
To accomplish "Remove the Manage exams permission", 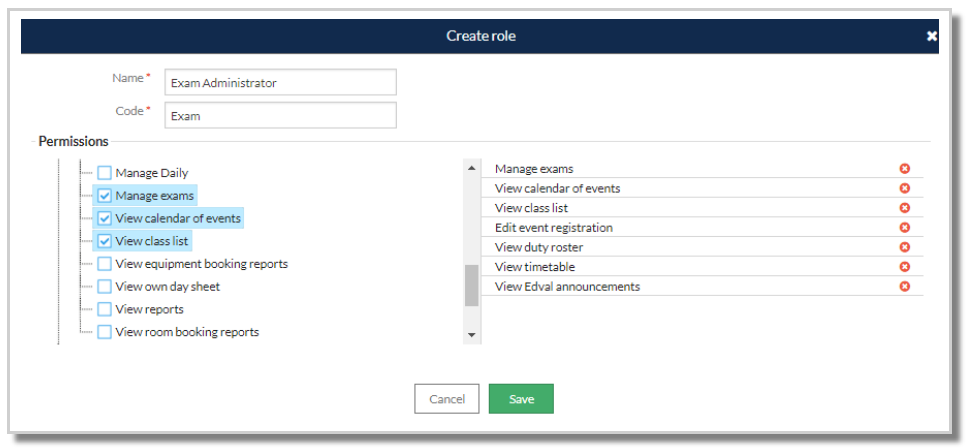I will (x=904, y=169).
